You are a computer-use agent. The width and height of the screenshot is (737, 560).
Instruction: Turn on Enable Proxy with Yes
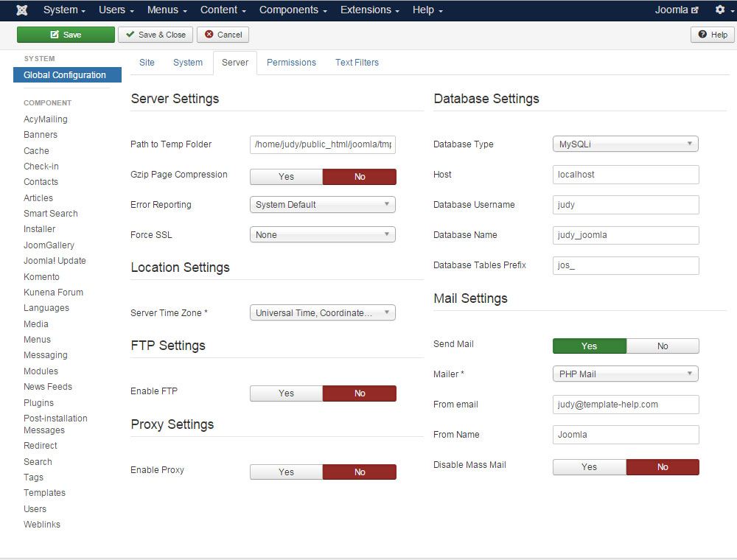(x=286, y=472)
